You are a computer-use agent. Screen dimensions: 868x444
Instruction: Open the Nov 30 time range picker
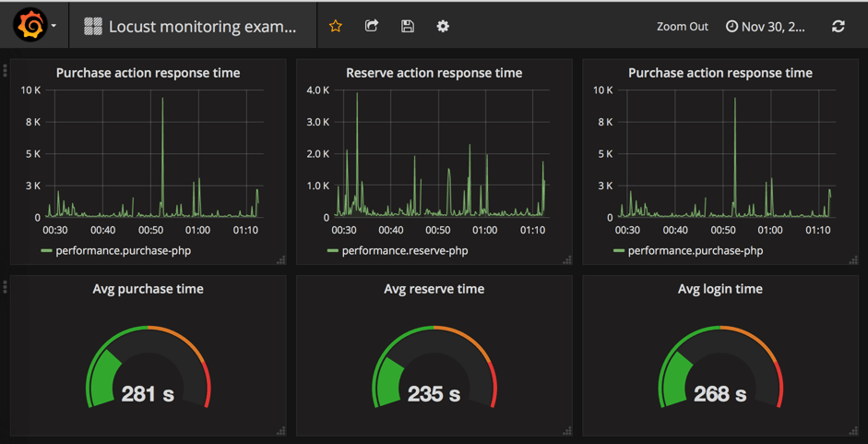[x=766, y=27]
